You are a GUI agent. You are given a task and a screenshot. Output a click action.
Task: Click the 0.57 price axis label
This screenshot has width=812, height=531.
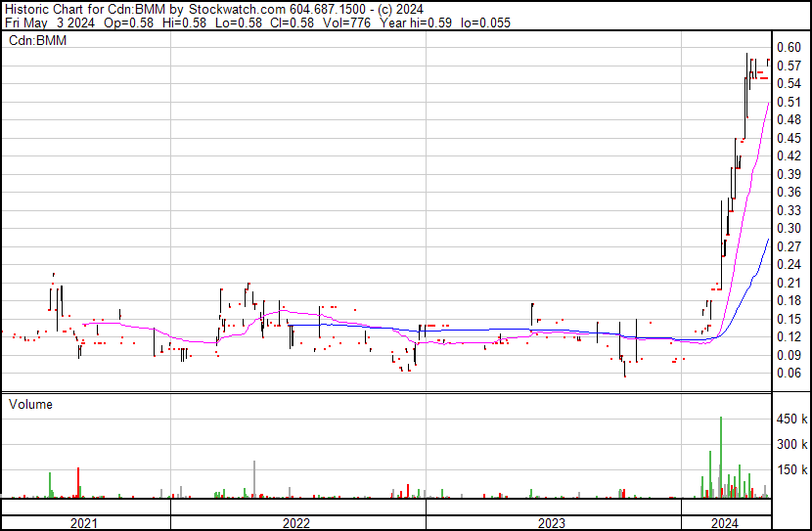tap(789, 66)
